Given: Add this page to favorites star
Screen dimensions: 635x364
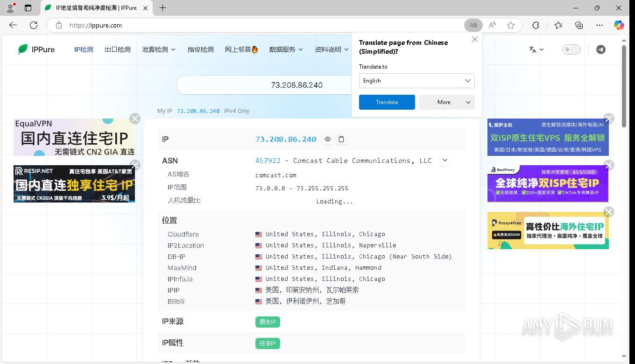Looking at the screenshot, I should [x=511, y=25].
